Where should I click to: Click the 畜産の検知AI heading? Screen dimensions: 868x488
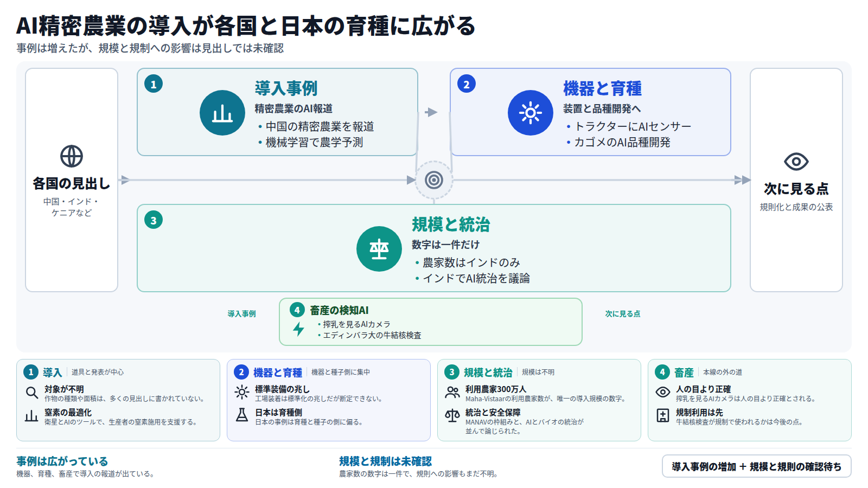click(x=339, y=310)
